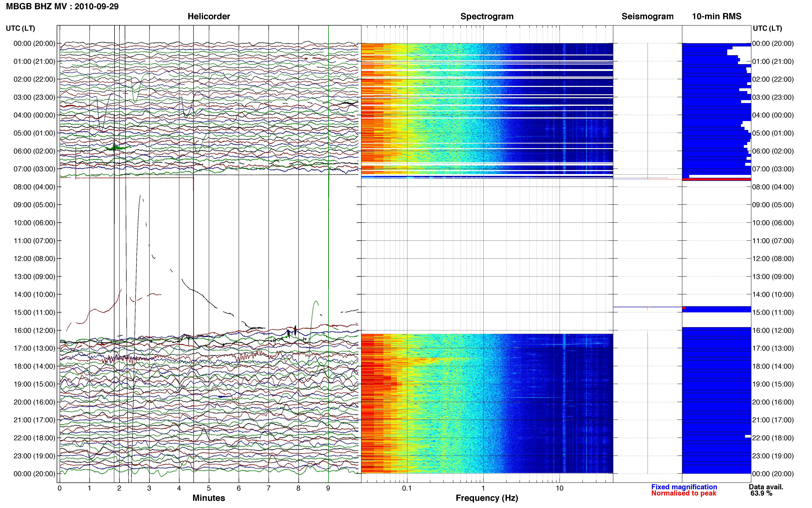Click the left '14:00 (10:00)' time label

(34, 294)
